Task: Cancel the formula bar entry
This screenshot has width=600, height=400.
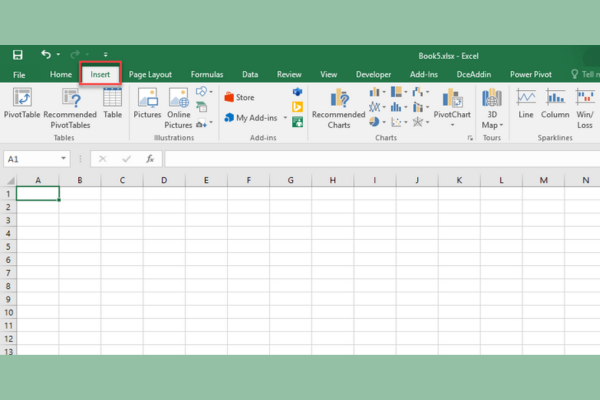Action: tap(102, 159)
